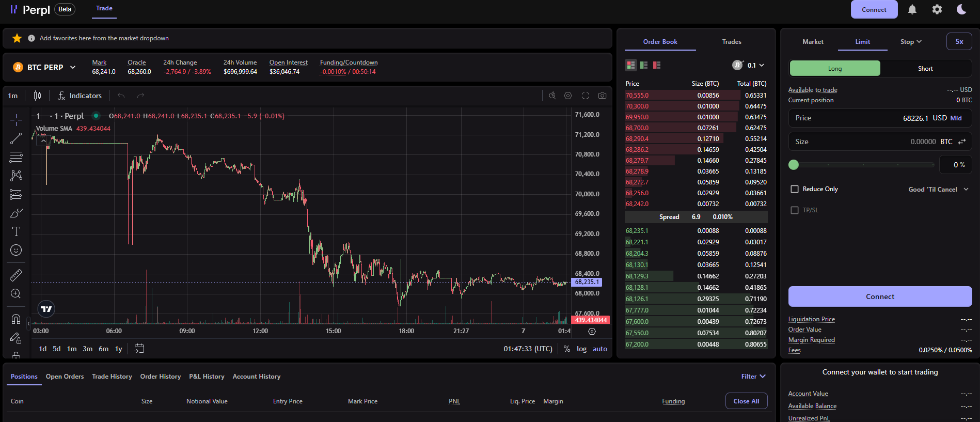980x422 pixels.
Task: Open Indicators menu on chart
Action: coord(80,96)
